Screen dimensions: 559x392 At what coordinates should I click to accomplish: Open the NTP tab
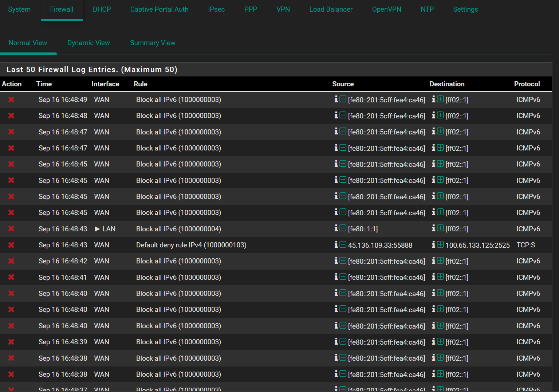pyautogui.click(x=427, y=9)
